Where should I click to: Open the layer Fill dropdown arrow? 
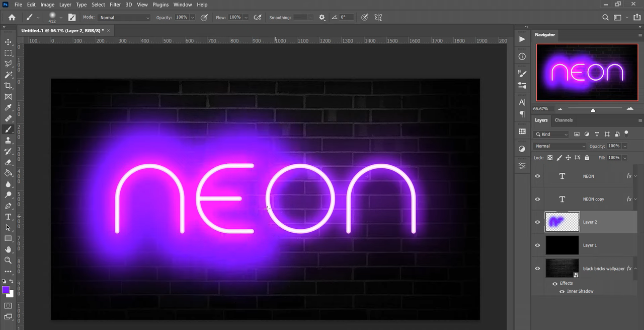point(625,158)
